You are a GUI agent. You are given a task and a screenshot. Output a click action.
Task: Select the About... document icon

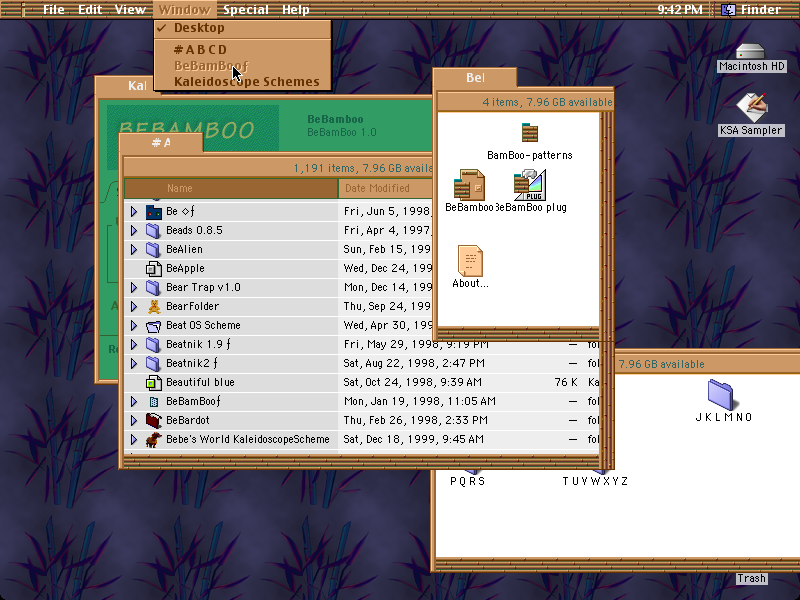(x=470, y=260)
